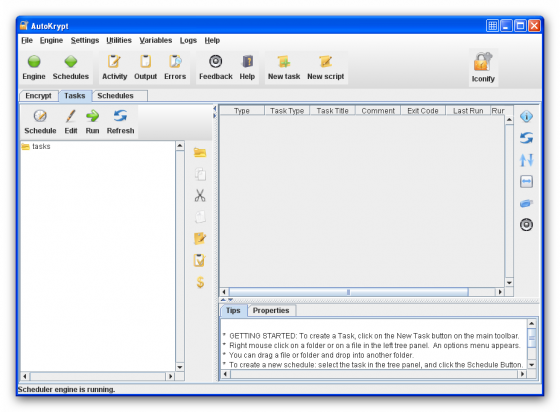
Task: Sort by the Last Run column header
Action: (468, 111)
